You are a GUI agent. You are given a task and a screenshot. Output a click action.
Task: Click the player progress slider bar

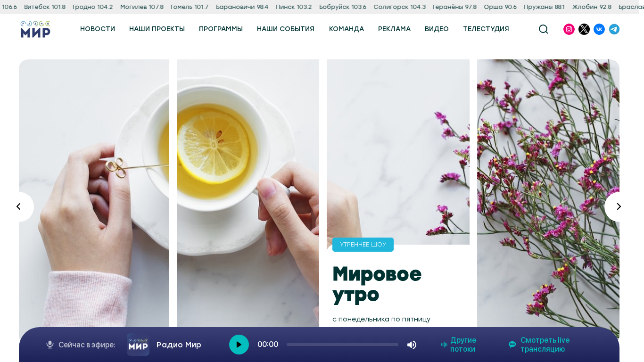click(x=342, y=345)
